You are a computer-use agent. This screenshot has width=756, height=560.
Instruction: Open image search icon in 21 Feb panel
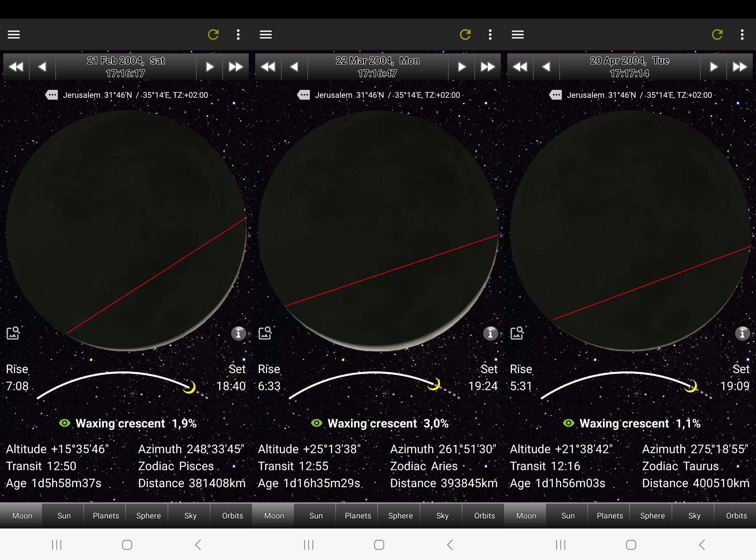(13, 333)
